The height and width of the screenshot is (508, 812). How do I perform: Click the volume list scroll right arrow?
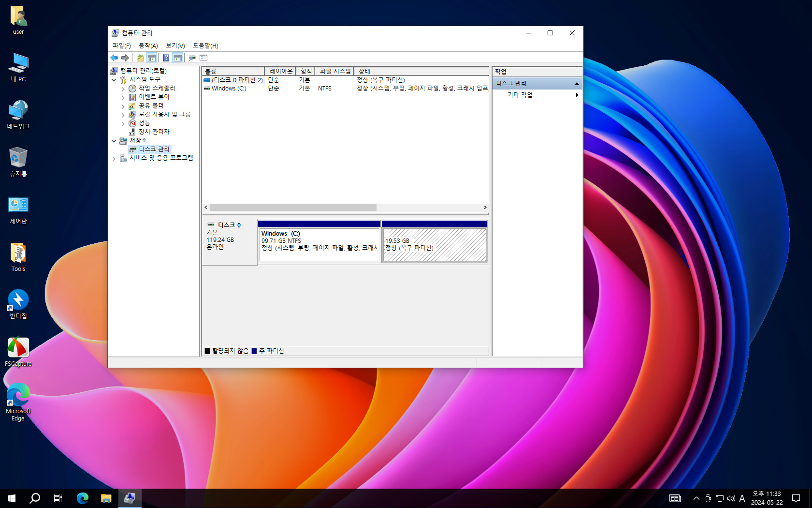(485, 207)
